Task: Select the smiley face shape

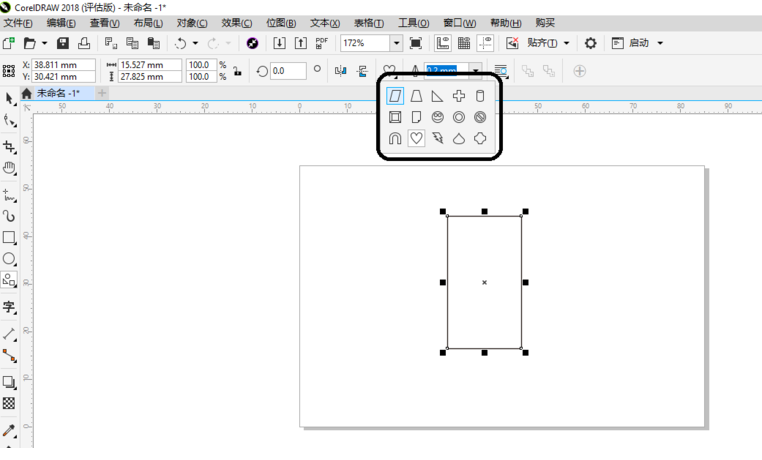Action: point(438,117)
